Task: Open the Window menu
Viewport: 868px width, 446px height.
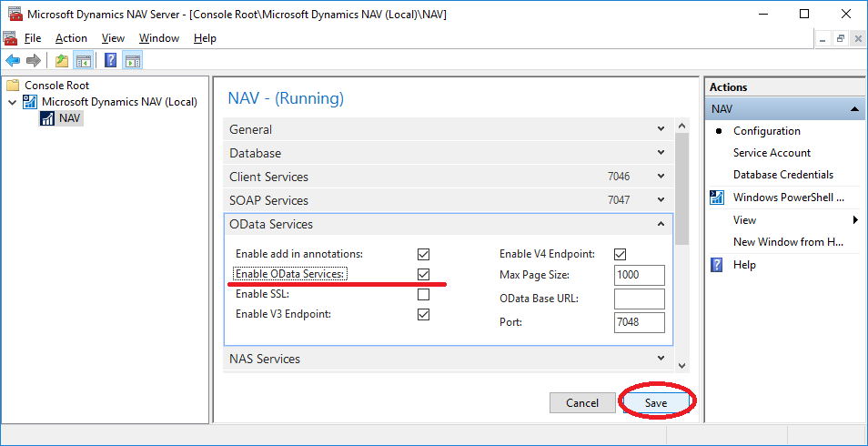Action: 159,38
